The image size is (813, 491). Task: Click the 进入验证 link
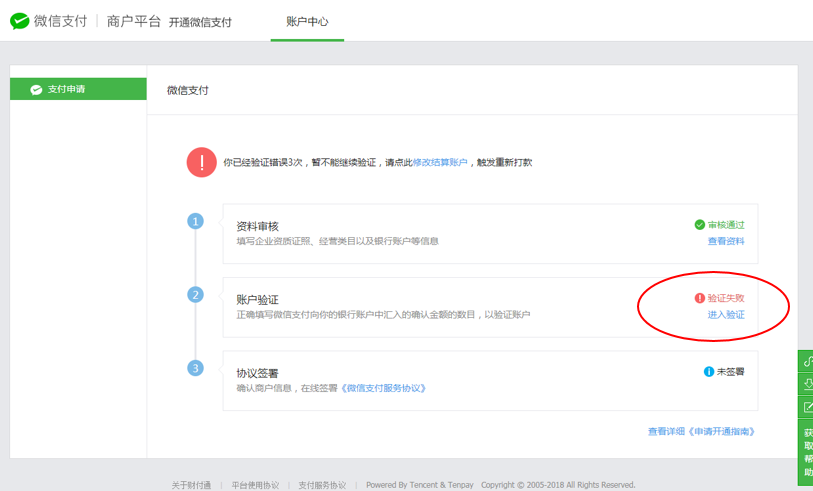point(726,315)
